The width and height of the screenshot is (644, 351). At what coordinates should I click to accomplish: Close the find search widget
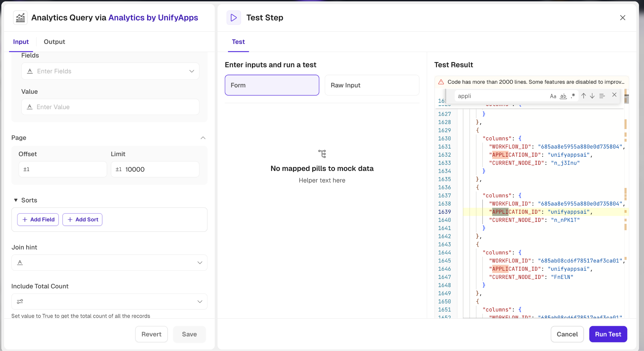[x=614, y=95]
